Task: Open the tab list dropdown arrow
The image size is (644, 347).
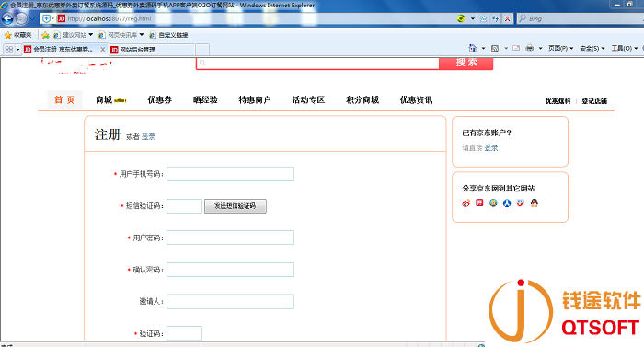Action: 18,50
